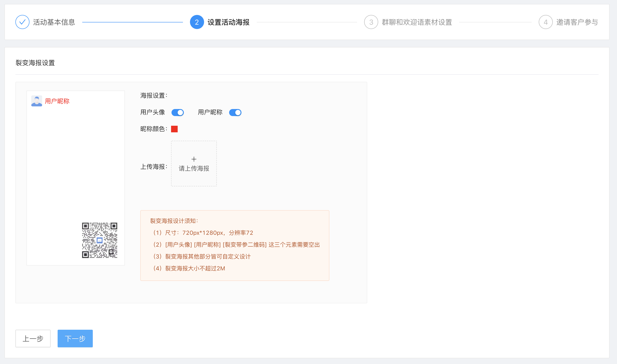Click the completed checkmark step icon
The height and width of the screenshot is (364, 617).
click(x=22, y=22)
